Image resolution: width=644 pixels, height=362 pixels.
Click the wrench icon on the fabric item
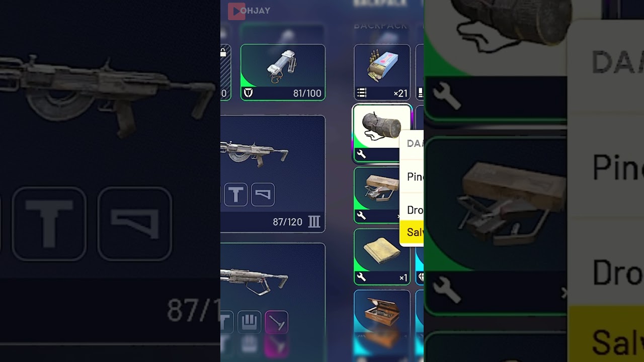tap(361, 278)
